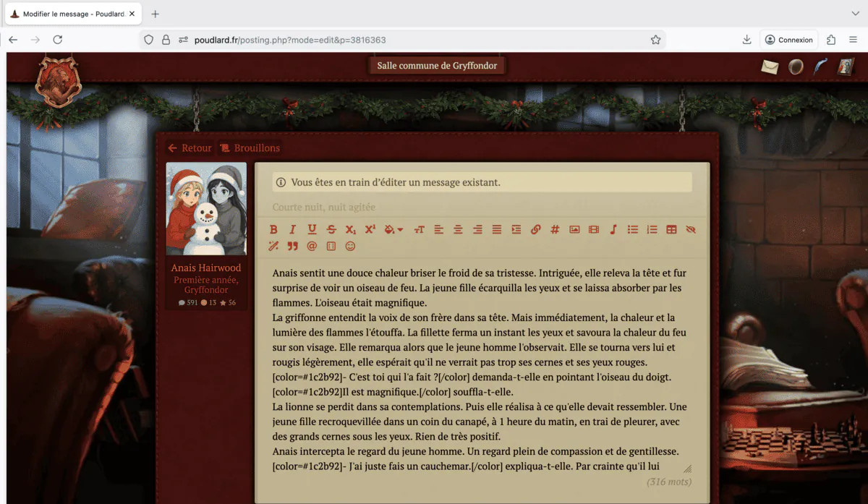The height and width of the screenshot is (504, 868).
Task: Open Salle commune de Gryffondor
Action: click(x=437, y=66)
